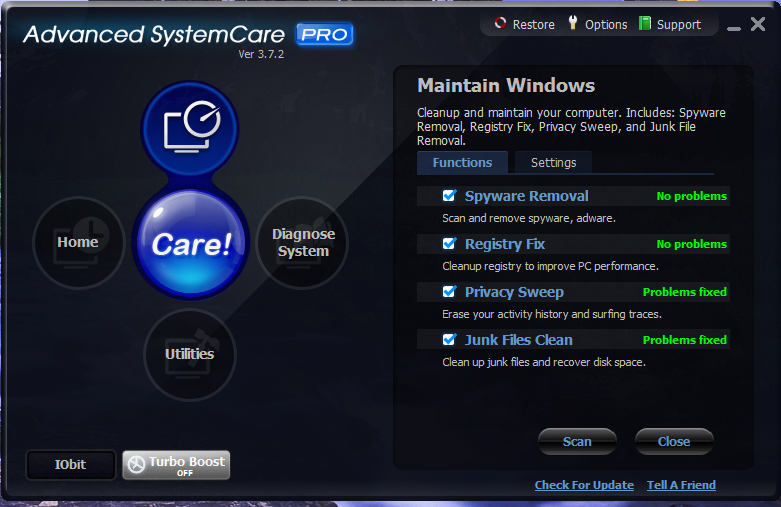
Task: Click Registry Fix 'No problems' status
Action: point(691,244)
